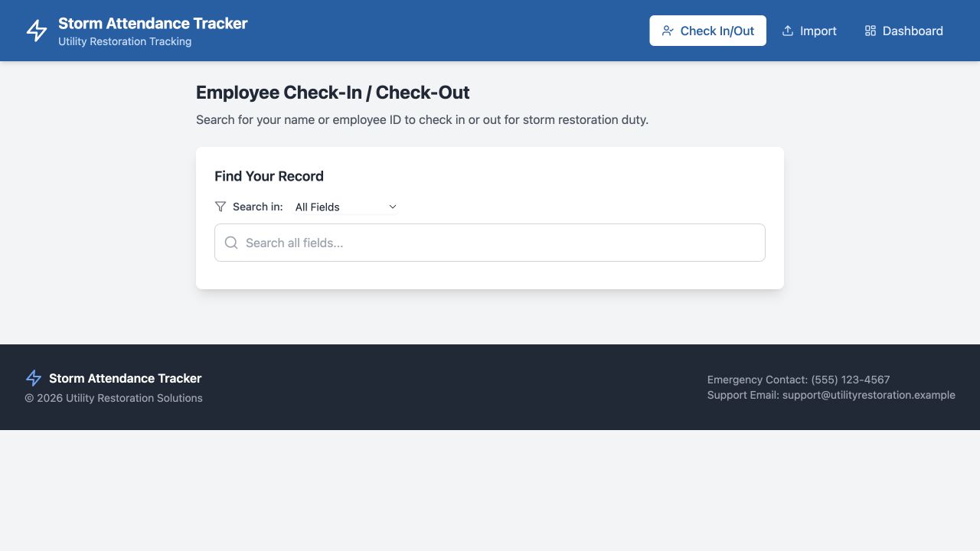Go to the Import page
The image size is (980, 551).
[808, 31]
